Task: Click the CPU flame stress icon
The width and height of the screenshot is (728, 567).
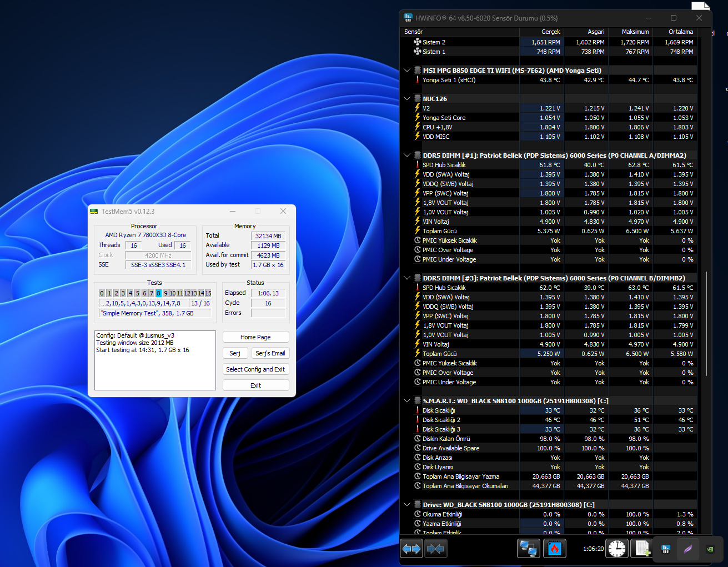Action: (x=554, y=549)
